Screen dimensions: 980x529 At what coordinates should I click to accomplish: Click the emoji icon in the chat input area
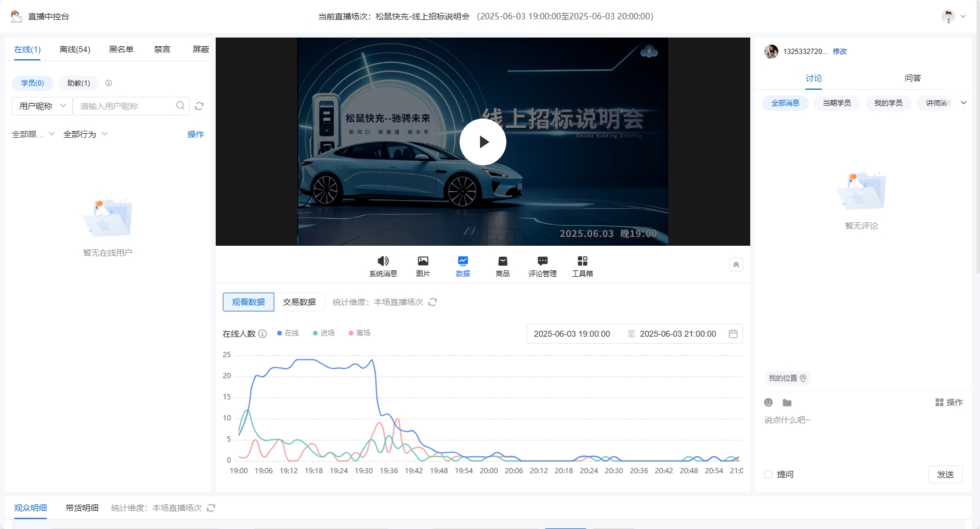pyautogui.click(x=768, y=403)
